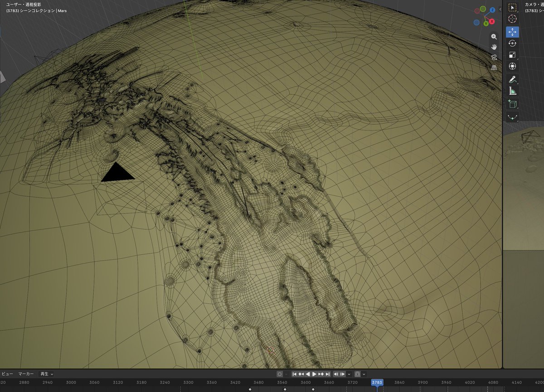The width and height of the screenshot is (544, 392).
Task: Choose the Move tool in toolbar
Action: point(513,32)
